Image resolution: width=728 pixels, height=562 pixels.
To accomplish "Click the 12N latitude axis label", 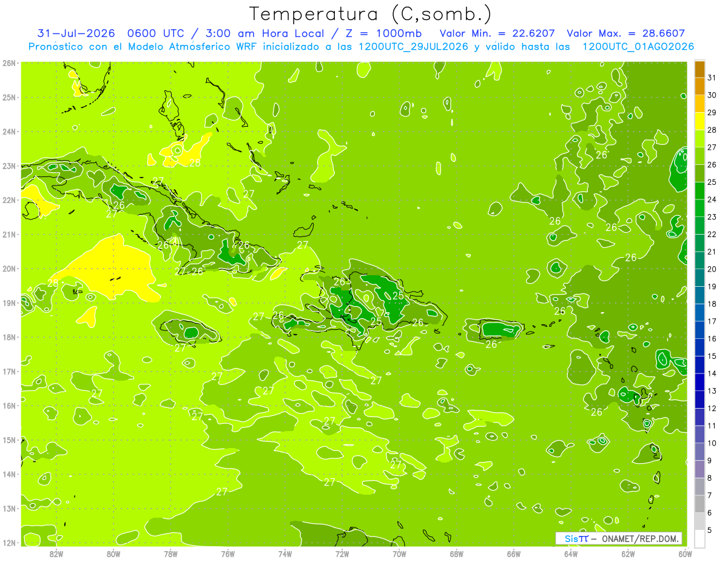I will pyautogui.click(x=9, y=543).
